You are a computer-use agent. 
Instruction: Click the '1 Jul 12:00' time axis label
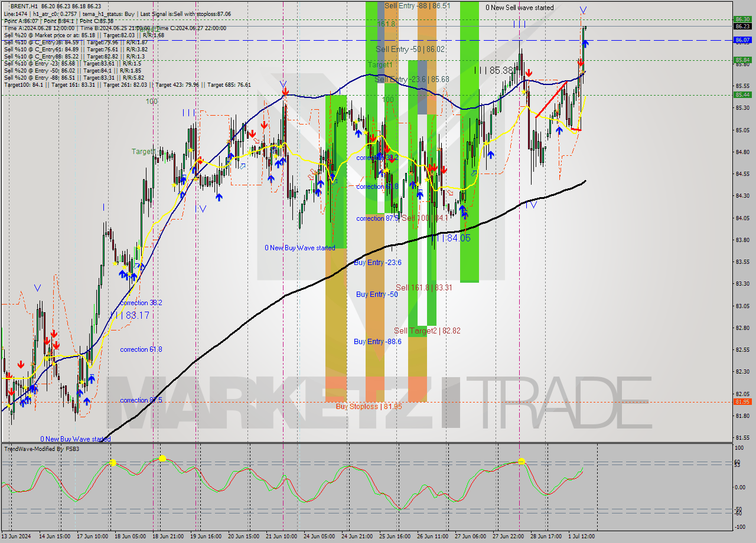tap(582, 537)
